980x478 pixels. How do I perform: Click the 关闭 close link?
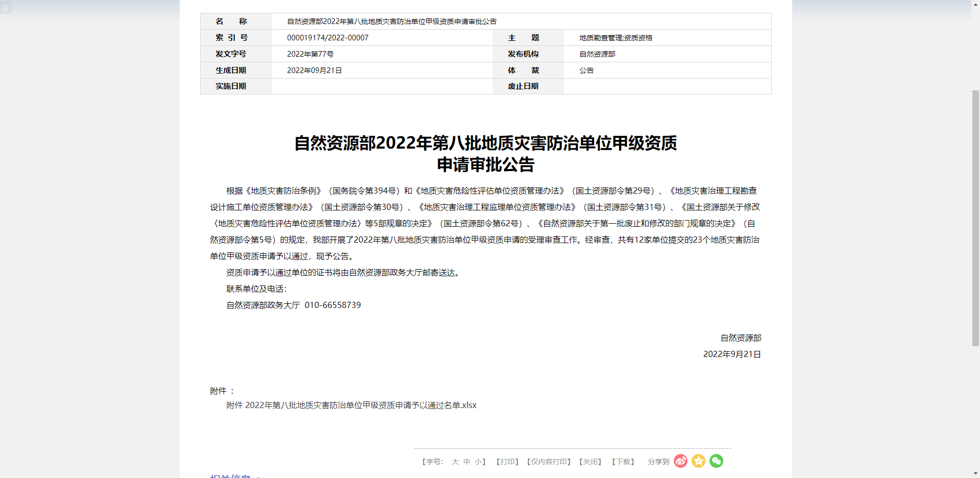click(591, 462)
